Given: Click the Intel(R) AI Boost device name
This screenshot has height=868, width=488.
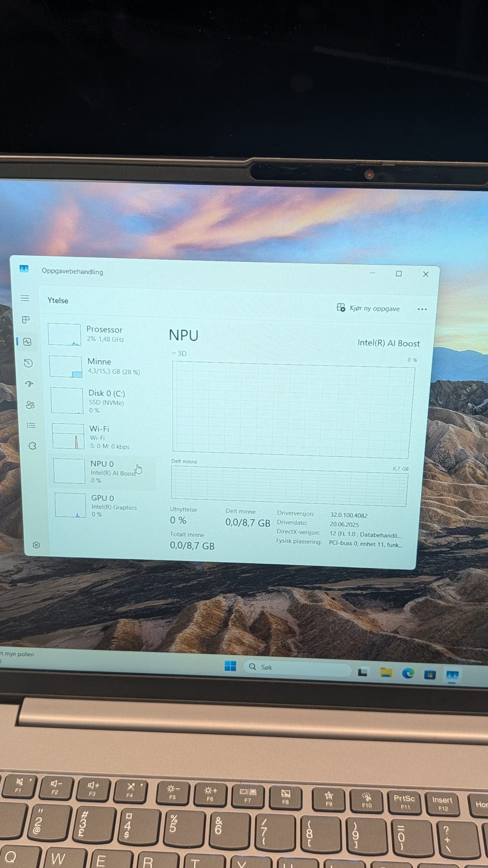Looking at the screenshot, I should [388, 343].
